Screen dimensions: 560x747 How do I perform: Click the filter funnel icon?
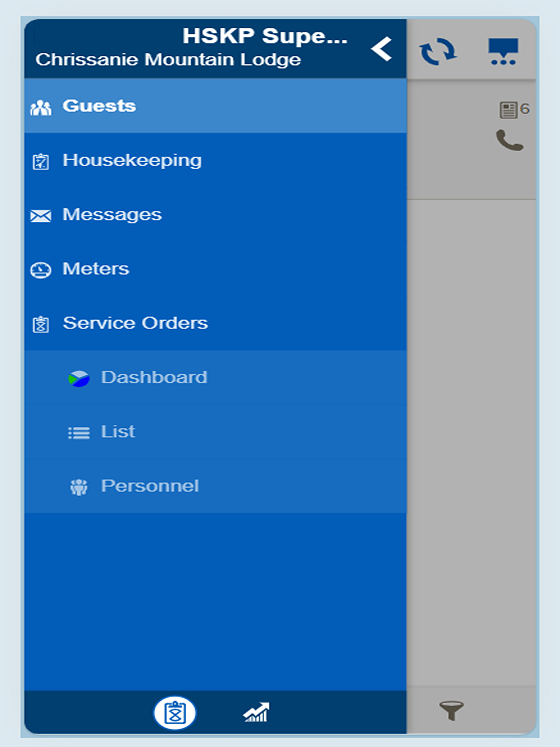pyautogui.click(x=451, y=710)
